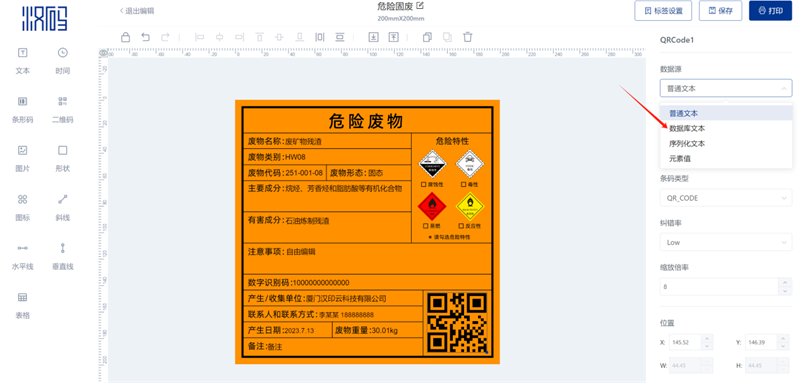The width and height of the screenshot is (800, 383).
Task: Increase the X position value
Action: (x=707, y=338)
